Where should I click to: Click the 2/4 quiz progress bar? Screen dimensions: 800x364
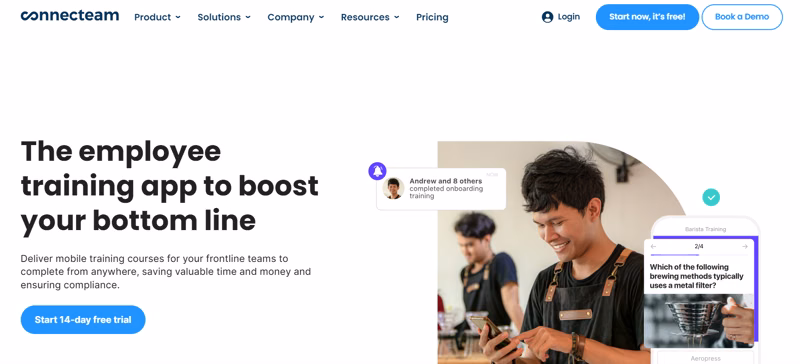pyautogui.click(x=699, y=254)
